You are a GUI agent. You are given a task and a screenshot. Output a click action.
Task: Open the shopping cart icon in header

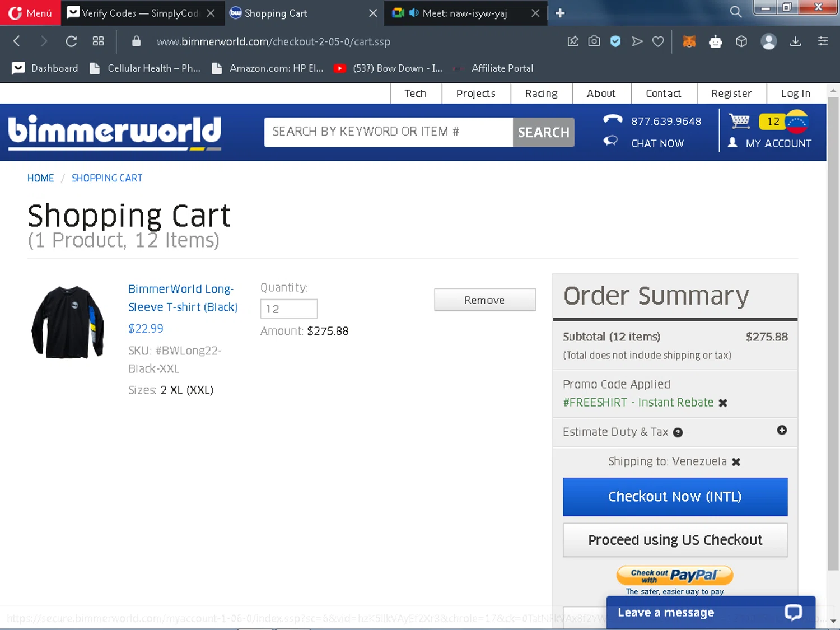[739, 121]
